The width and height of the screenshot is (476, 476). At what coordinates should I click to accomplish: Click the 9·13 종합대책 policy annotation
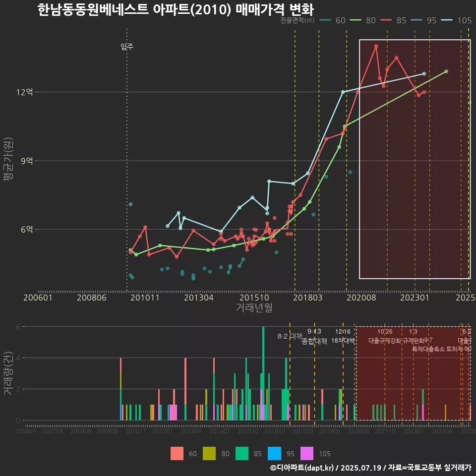(x=314, y=336)
